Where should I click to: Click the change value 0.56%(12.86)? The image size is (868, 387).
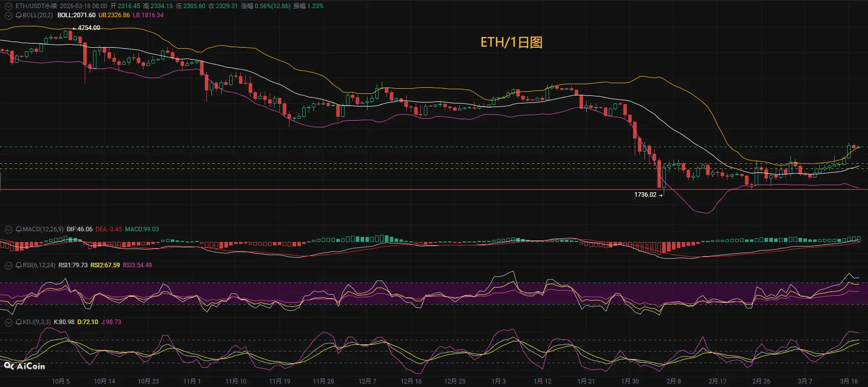pyautogui.click(x=272, y=6)
